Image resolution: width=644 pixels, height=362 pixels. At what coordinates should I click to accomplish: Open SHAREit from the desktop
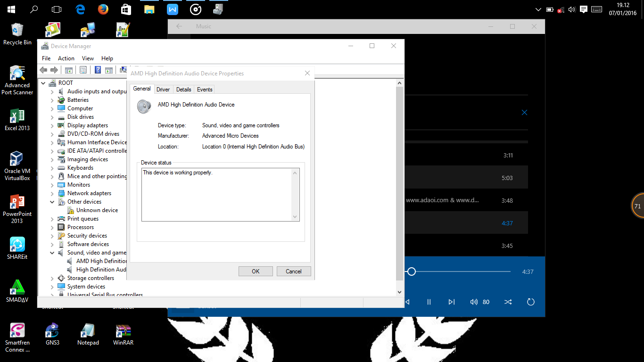click(x=17, y=245)
